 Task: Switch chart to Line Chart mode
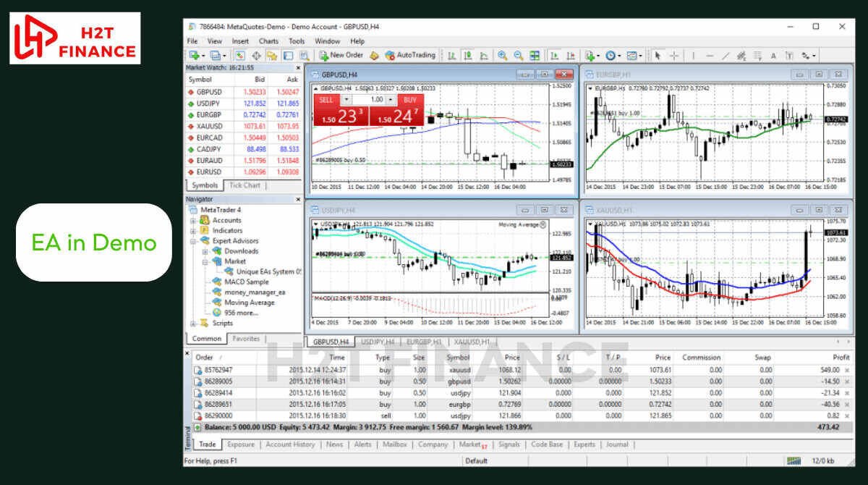483,55
